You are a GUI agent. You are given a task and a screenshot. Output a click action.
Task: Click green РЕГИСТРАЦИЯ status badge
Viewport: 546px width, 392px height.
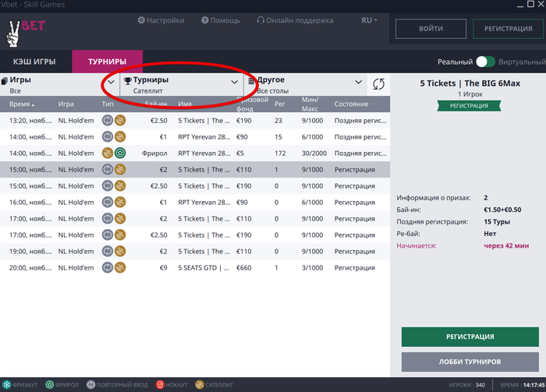pyautogui.click(x=469, y=106)
